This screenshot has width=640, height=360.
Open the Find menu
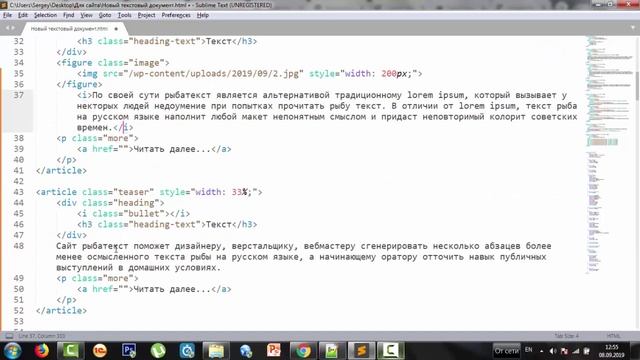point(68,15)
